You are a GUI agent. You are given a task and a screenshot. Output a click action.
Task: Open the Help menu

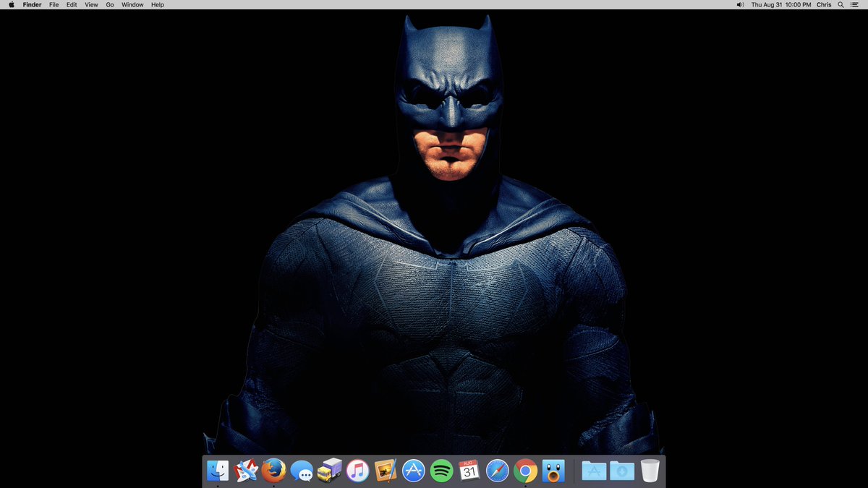(x=158, y=4)
